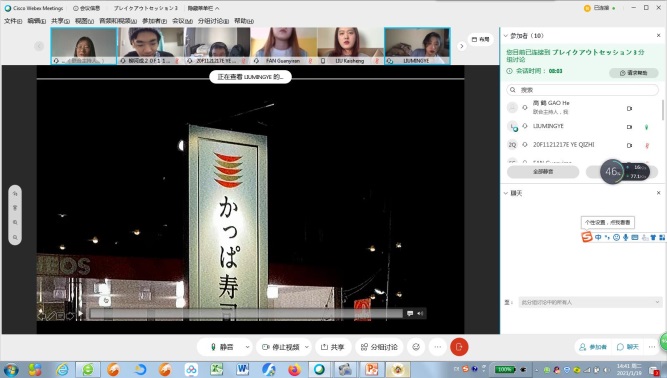Toggle the 参加者 panel button at the bottom right
The width and height of the screenshot is (667, 378).
[593, 347]
